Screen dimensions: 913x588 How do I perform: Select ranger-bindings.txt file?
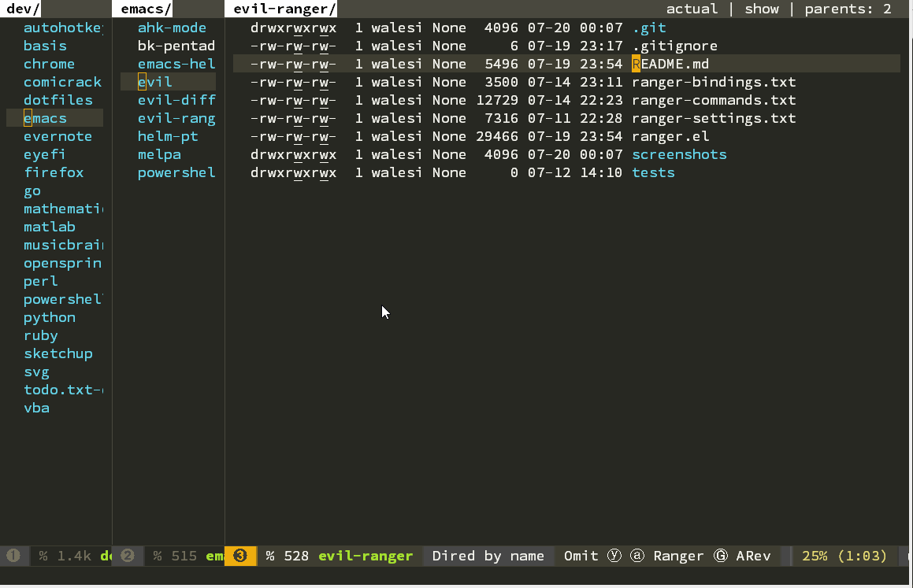coord(714,81)
